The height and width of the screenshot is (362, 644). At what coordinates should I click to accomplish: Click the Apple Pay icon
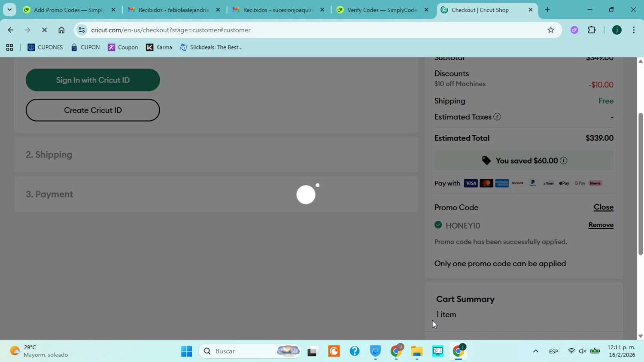(x=564, y=183)
